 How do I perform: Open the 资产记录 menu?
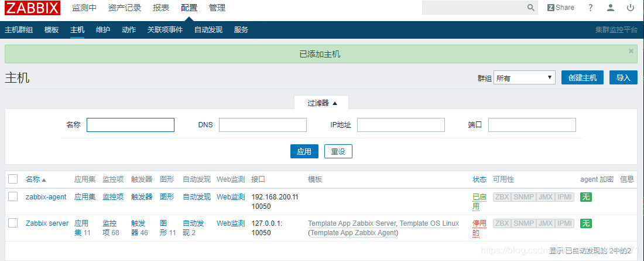(x=125, y=8)
